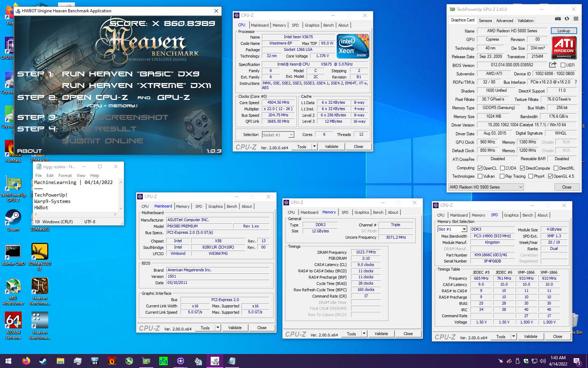
Task: Open the View menu in Notepad
Action: pyautogui.click(x=81, y=176)
